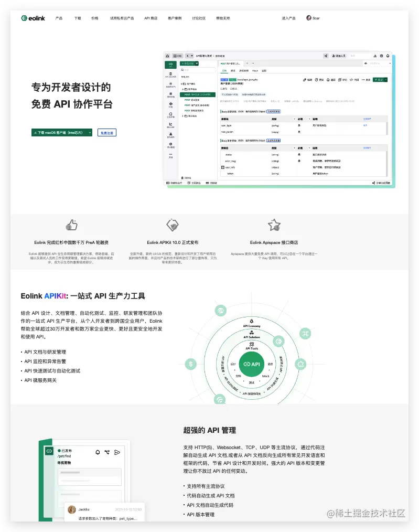This screenshot has height=532, width=419.
Task: Click the branch icon in the /pet/find card
Action: (107, 452)
